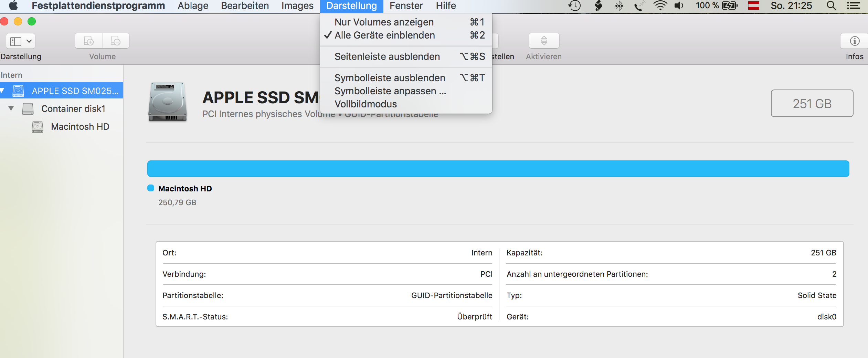Screen dimensions: 868x358
Task: Click the phone handset menu bar icon
Action: (639, 6)
